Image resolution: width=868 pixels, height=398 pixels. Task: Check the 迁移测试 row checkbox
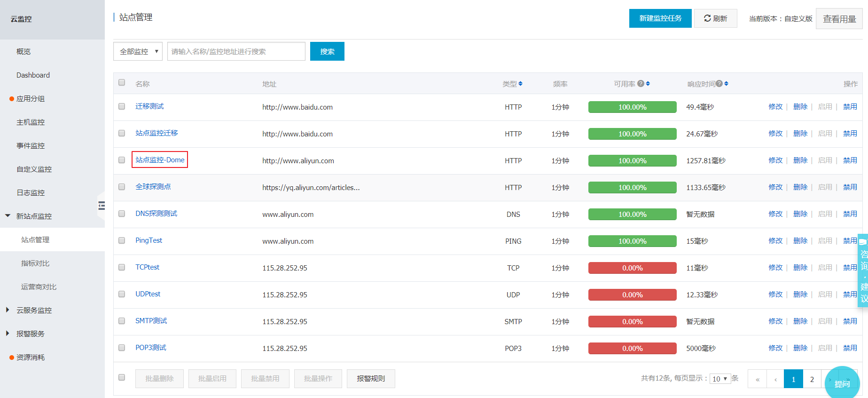122,106
